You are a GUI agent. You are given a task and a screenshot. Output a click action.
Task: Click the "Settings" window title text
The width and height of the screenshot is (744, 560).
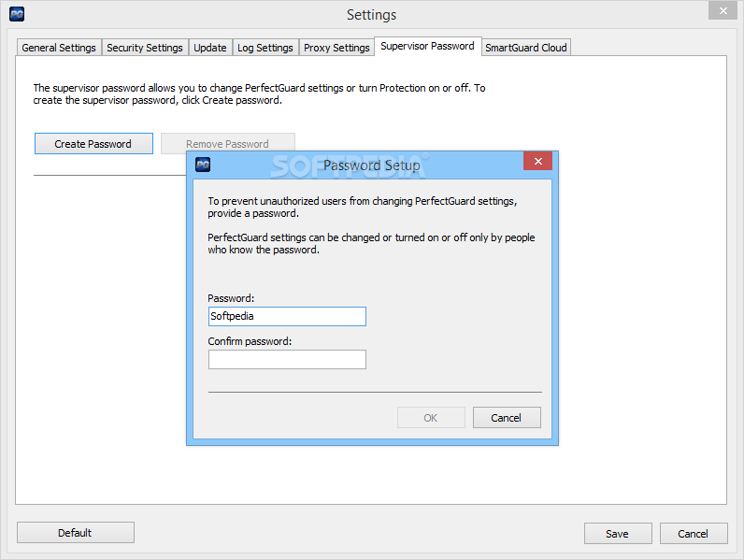[371, 15]
